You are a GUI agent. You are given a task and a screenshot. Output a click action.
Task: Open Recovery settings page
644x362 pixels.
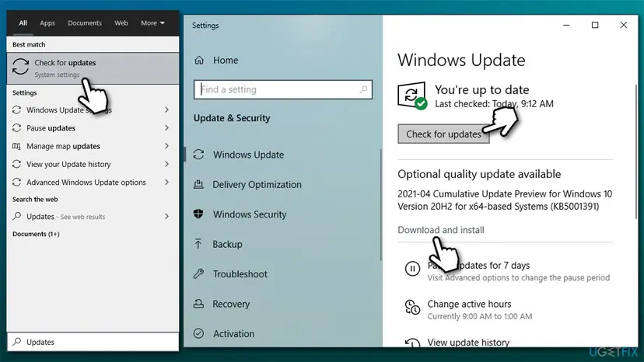tap(231, 304)
